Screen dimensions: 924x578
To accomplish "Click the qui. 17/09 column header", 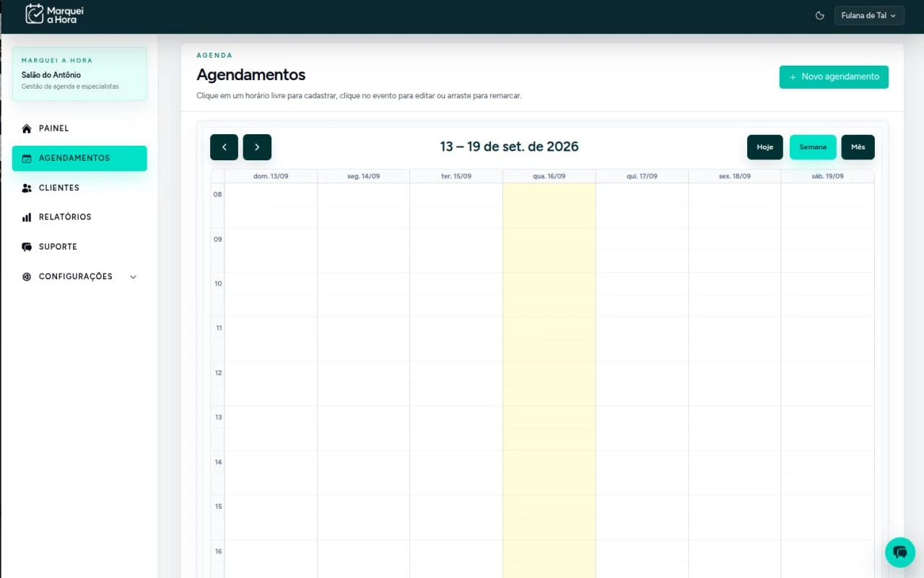I will click(642, 176).
